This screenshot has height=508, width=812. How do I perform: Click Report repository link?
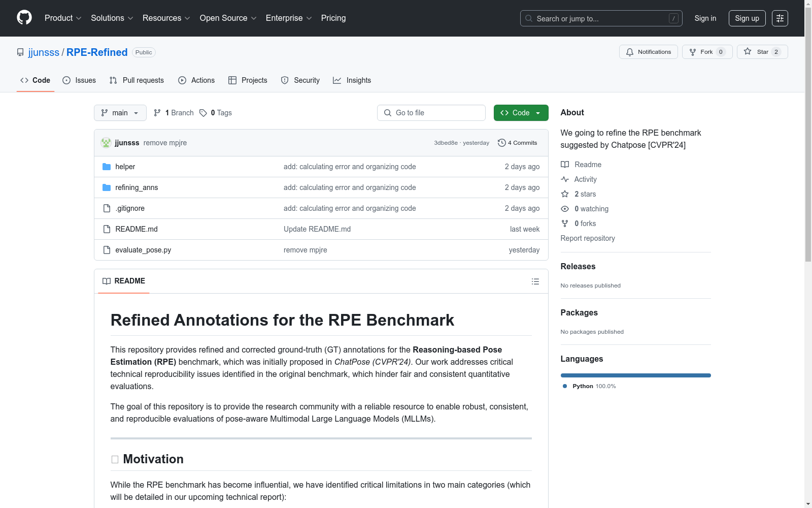pyautogui.click(x=588, y=238)
